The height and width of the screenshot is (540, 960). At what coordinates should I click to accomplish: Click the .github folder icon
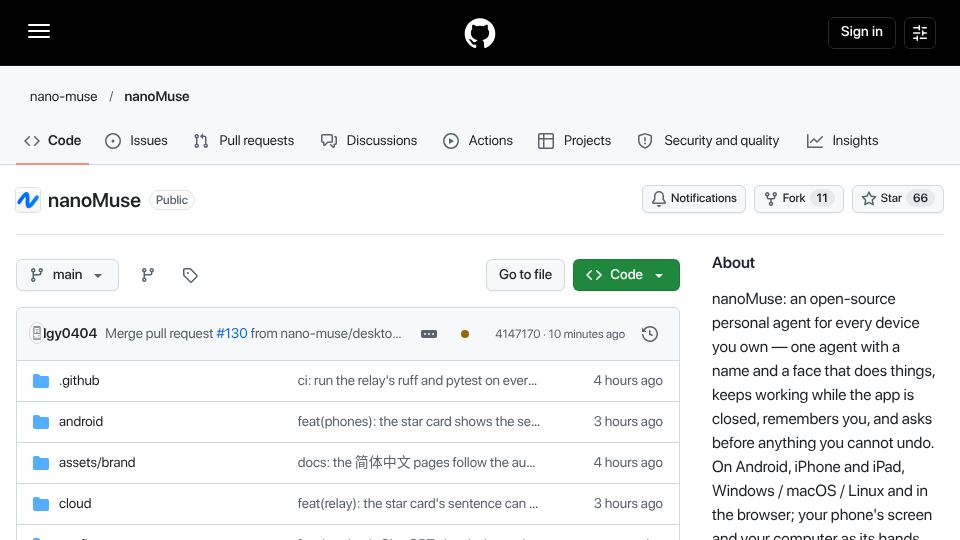40,381
